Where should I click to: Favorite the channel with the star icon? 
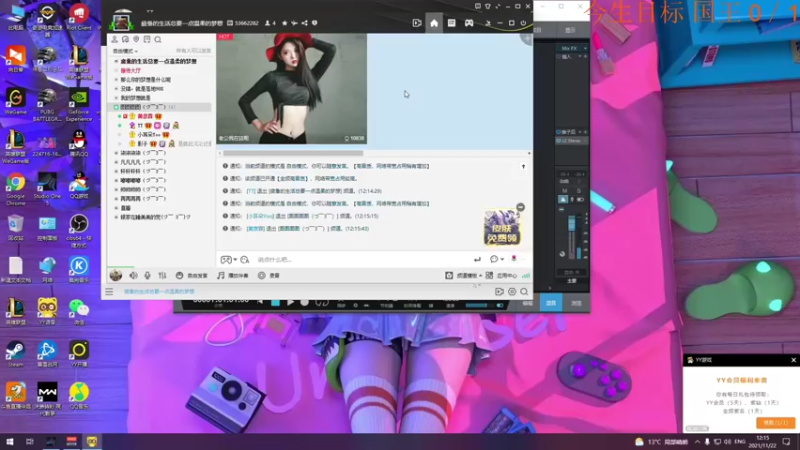pos(284,23)
